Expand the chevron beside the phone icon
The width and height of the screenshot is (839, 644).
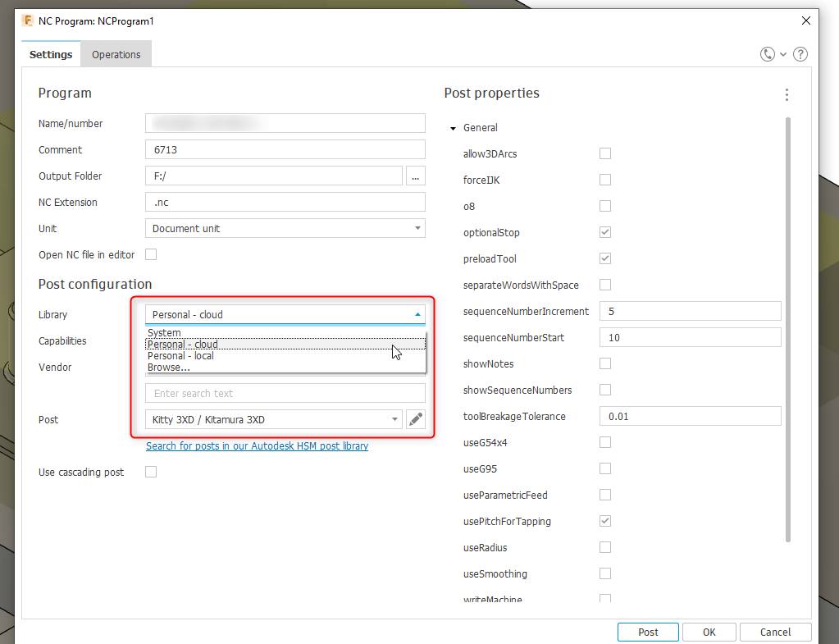tap(782, 55)
